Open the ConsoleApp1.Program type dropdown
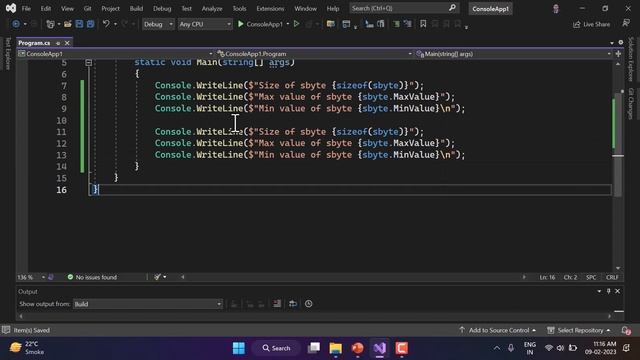 314,54
